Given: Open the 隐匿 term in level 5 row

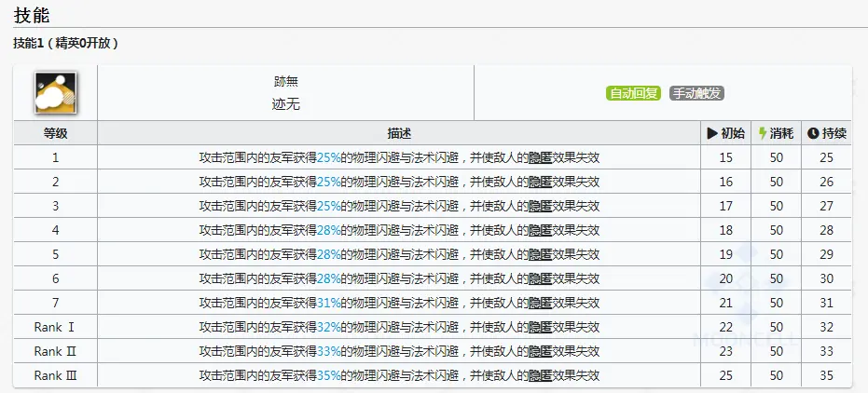Looking at the screenshot, I should [541, 255].
